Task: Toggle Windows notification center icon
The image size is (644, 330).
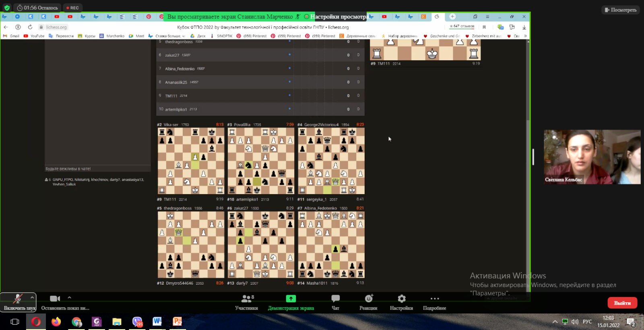Action: (631, 322)
